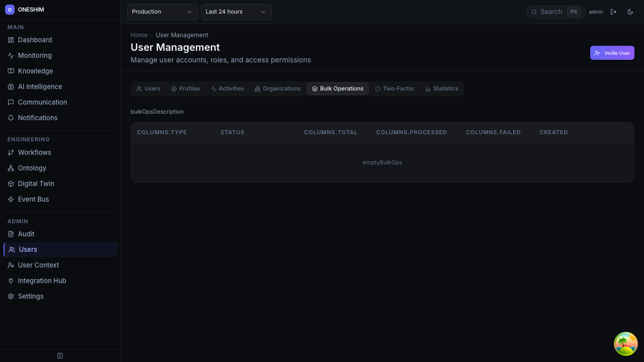
Task: Click the palm tree avatar thumbnail
Action: click(x=625, y=344)
